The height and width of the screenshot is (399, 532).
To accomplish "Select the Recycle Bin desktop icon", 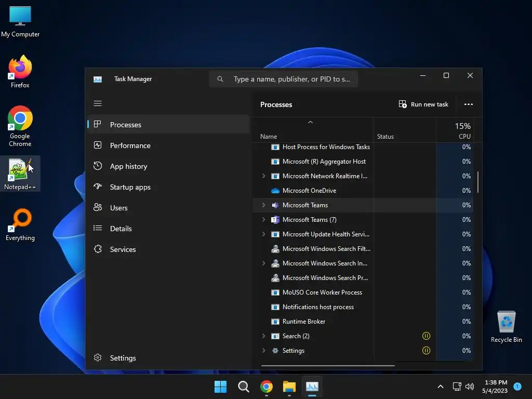I will click(506, 327).
